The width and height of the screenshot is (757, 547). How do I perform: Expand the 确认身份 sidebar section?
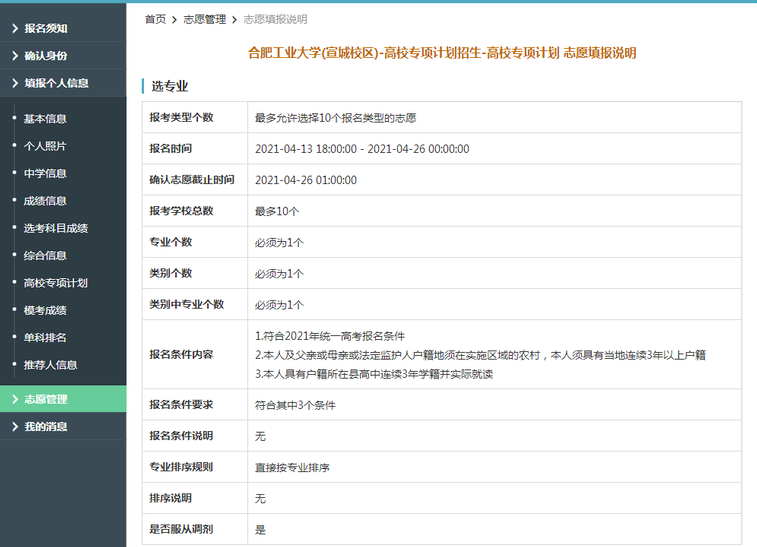[x=46, y=56]
